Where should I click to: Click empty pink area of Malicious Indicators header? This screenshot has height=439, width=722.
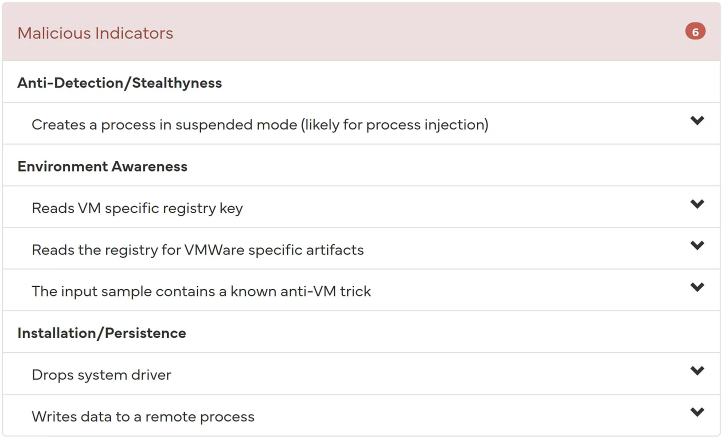[x=428, y=32]
